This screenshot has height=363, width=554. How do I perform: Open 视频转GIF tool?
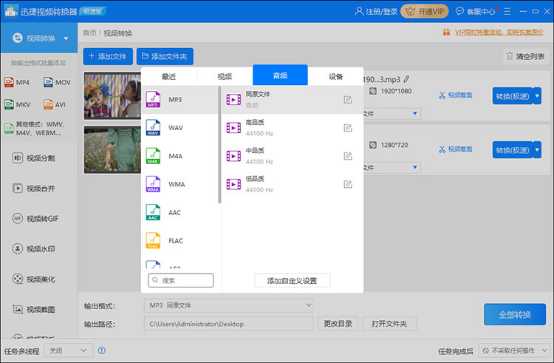point(35,218)
